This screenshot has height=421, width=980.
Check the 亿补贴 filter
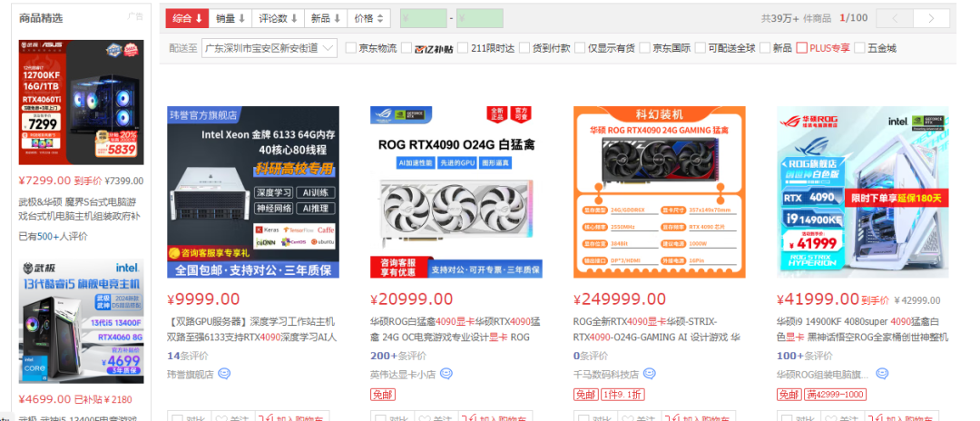[x=407, y=47]
